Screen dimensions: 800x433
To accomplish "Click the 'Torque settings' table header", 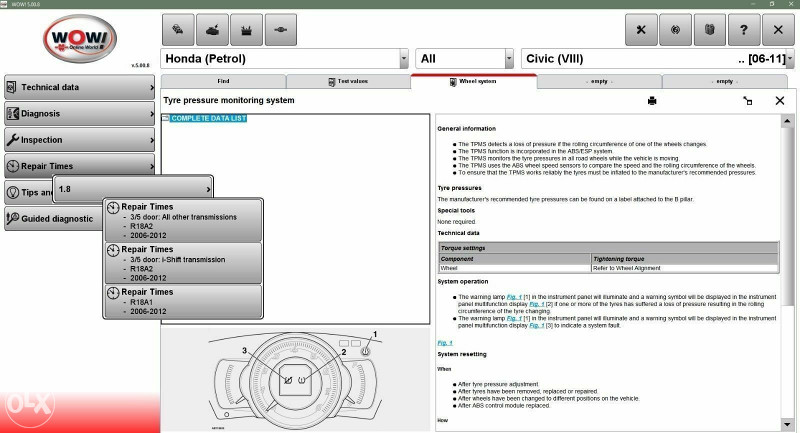I will [608, 248].
